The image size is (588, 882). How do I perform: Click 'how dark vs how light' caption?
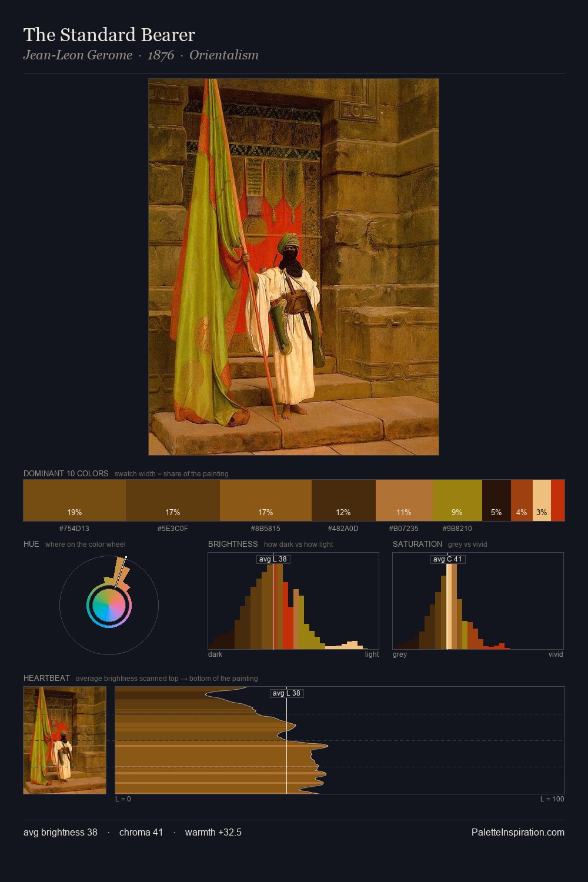coord(299,544)
